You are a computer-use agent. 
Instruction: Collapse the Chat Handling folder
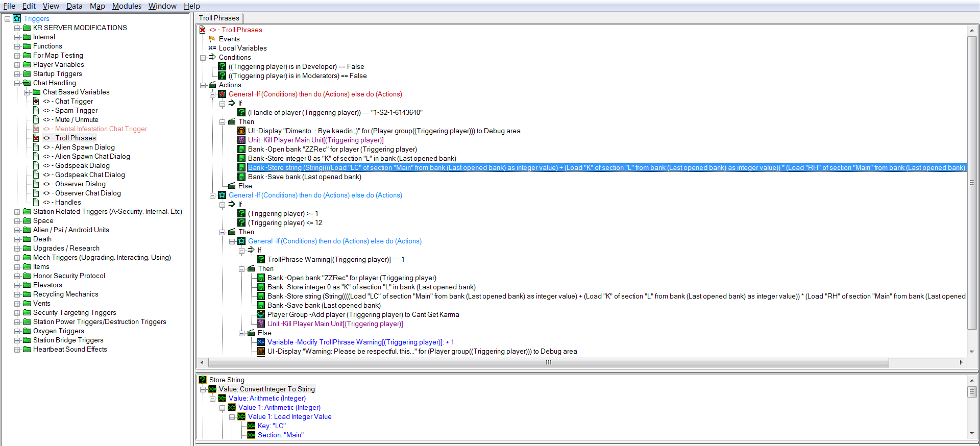(17, 83)
